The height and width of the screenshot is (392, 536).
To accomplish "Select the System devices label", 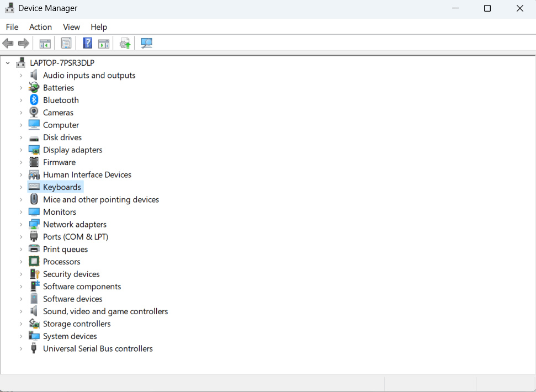I will point(70,336).
